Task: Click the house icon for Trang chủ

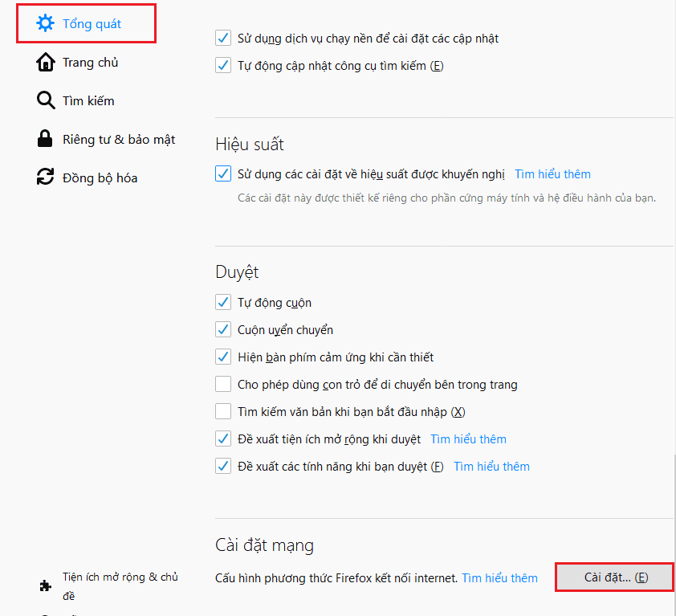Action: click(x=46, y=63)
